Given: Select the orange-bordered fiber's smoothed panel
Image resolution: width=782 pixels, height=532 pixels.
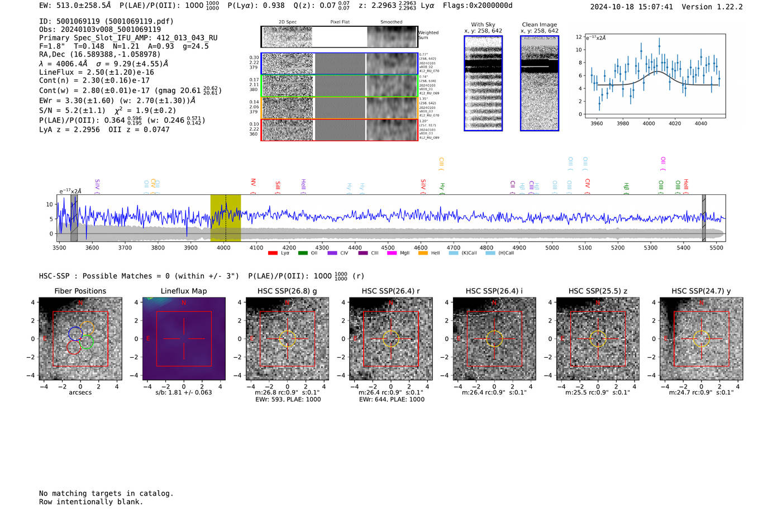Looking at the screenshot, I should [x=392, y=108].
